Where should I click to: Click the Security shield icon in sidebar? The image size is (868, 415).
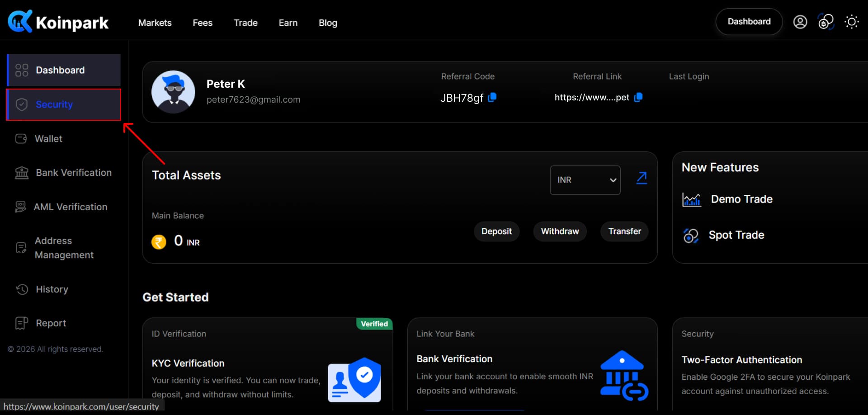[x=22, y=104]
